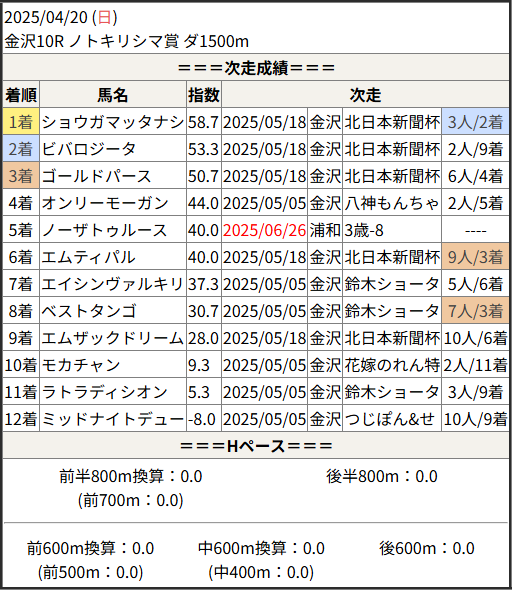Image resolution: width=512 pixels, height=590 pixels.
Task: Select ラトラディシオン index value 5.3
Action: [x=199, y=392]
